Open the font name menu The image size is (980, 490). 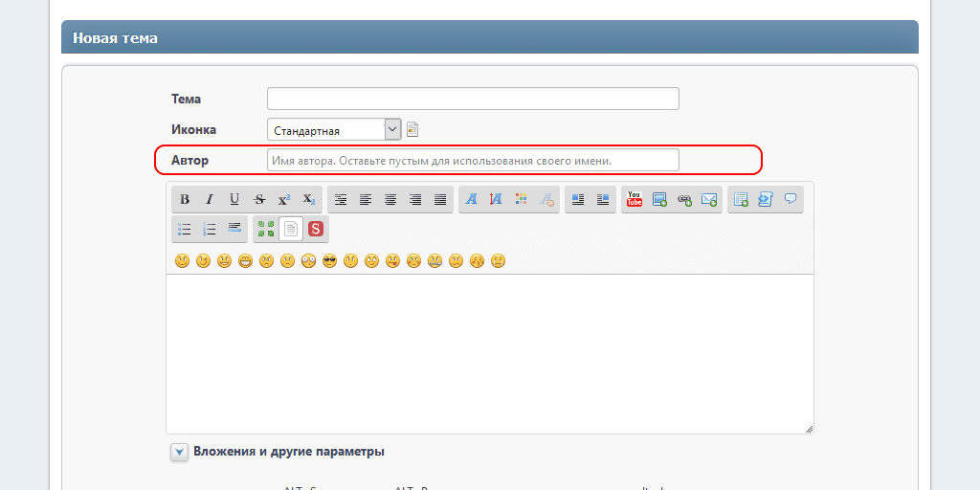(x=471, y=200)
